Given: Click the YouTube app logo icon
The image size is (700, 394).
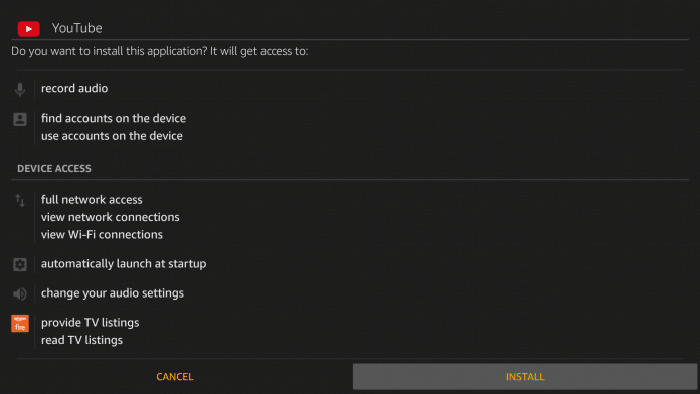Looking at the screenshot, I should pyautogui.click(x=29, y=29).
